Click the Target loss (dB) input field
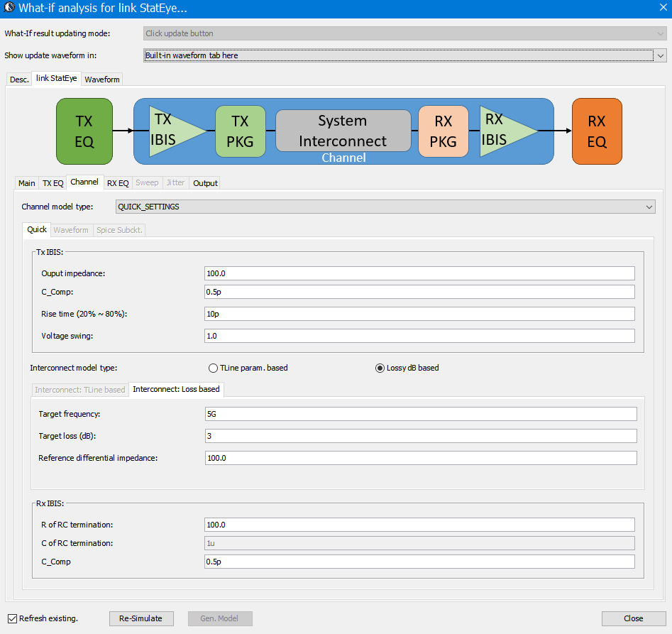This screenshot has height=634, width=672. [421, 436]
